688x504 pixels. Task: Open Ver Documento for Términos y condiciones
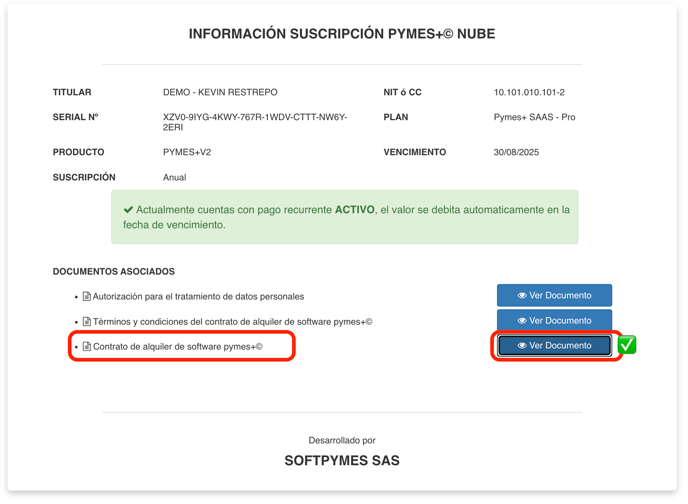[x=554, y=320]
